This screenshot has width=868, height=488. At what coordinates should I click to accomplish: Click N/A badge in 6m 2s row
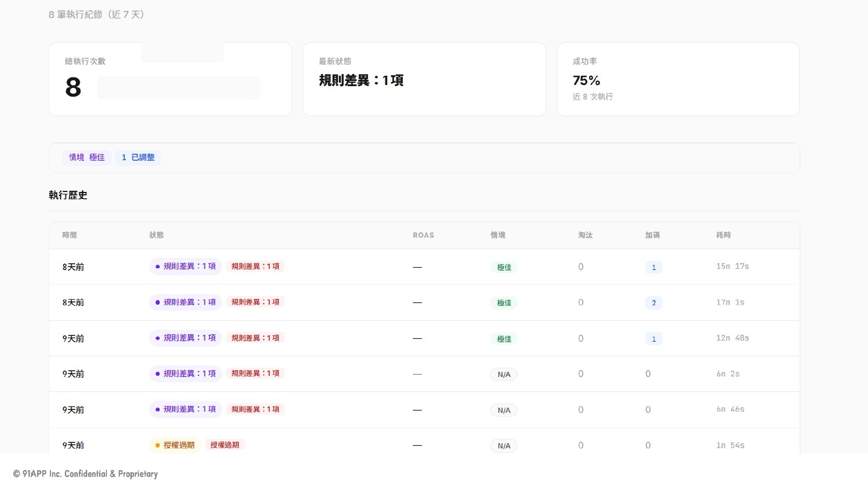pos(504,375)
